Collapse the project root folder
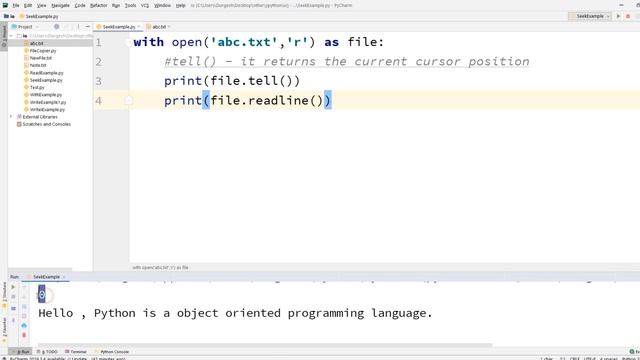 pos(11,36)
